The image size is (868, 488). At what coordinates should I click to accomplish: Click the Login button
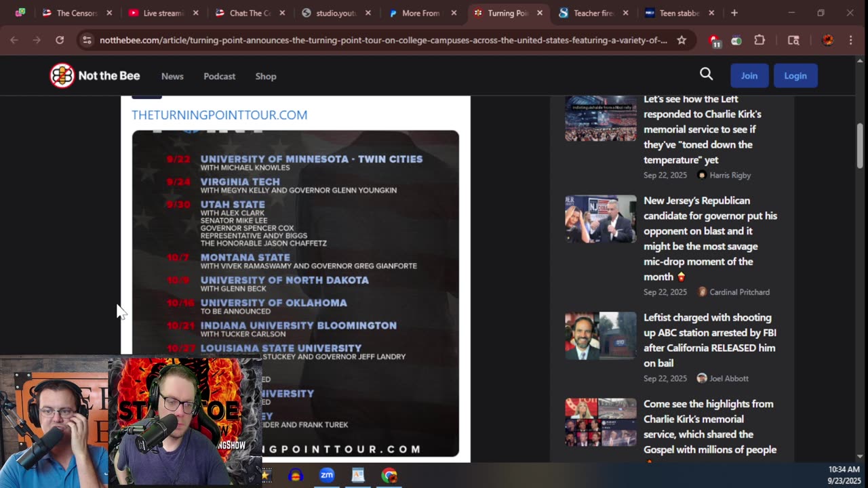(x=795, y=76)
